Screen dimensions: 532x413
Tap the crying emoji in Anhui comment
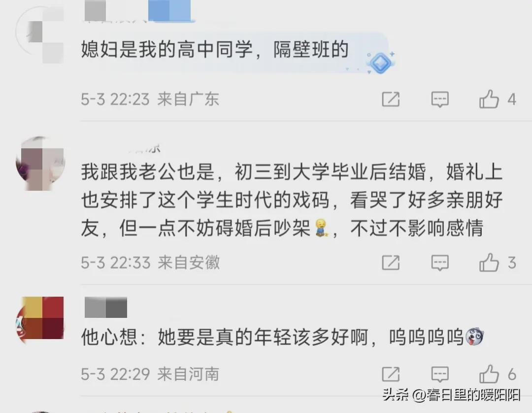[321, 228]
